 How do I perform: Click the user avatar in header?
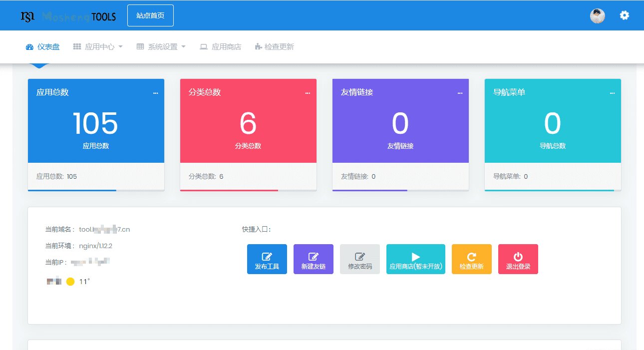[597, 16]
